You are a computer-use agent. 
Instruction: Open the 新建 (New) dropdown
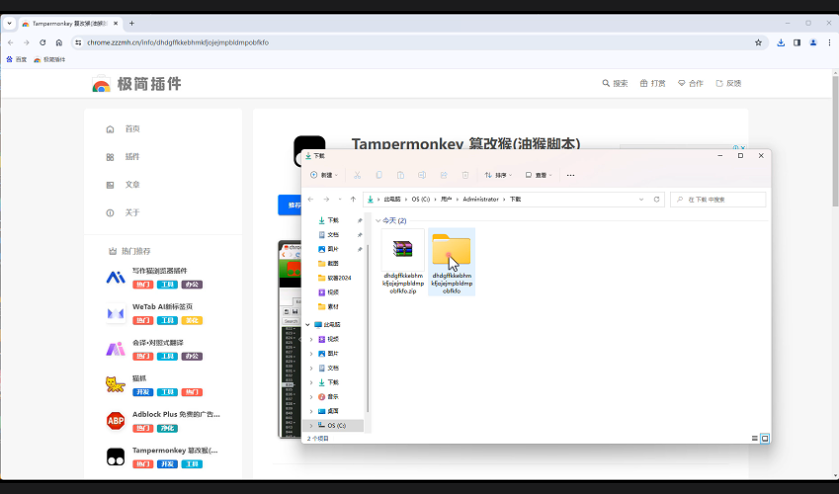click(324, 175)
